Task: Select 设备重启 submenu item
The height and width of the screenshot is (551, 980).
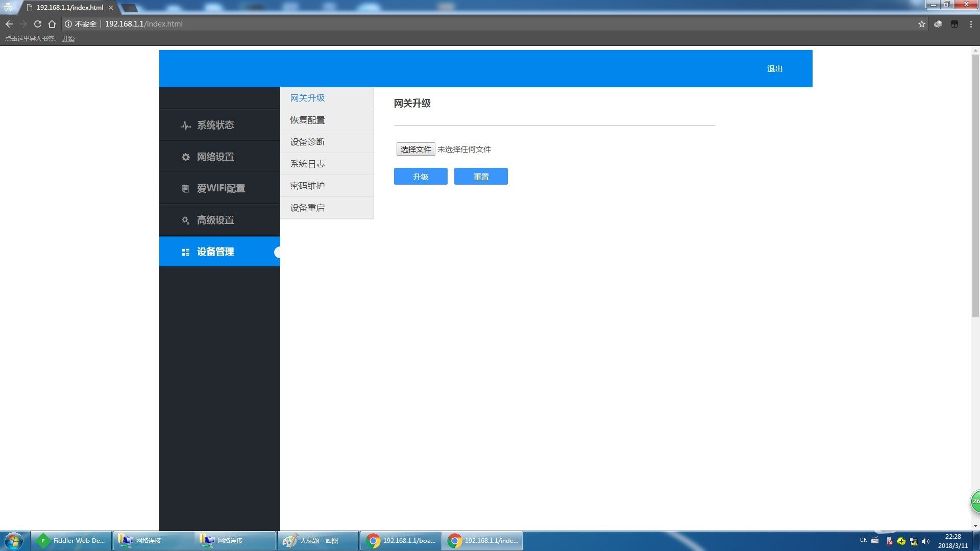Action: pos(327,208)
